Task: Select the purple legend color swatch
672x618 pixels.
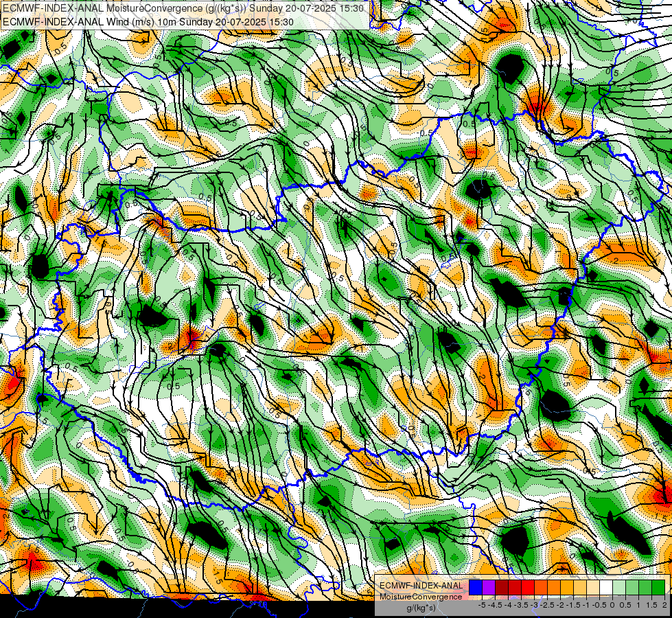Action: pyautogui.click(x=489, y=587)
